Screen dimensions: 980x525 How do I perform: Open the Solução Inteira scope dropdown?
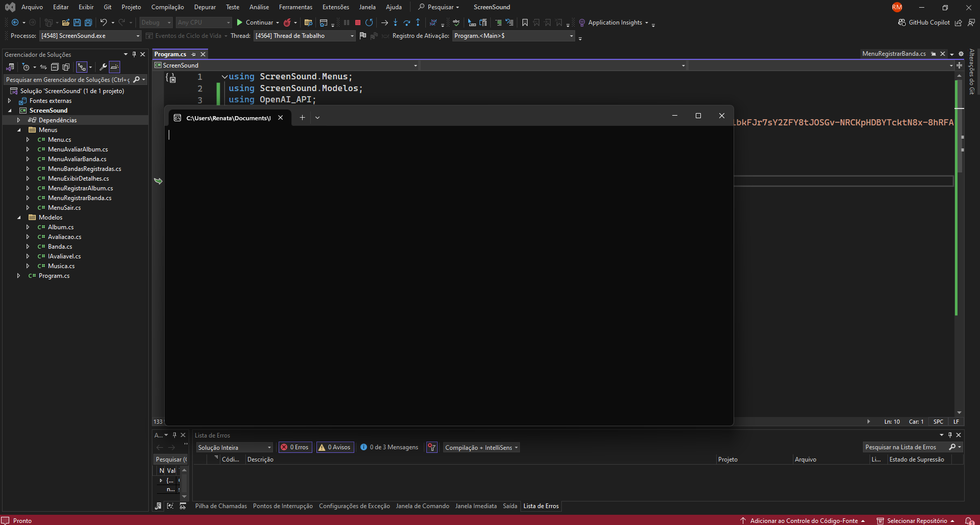pyautogui.click(x=235, y=447)
